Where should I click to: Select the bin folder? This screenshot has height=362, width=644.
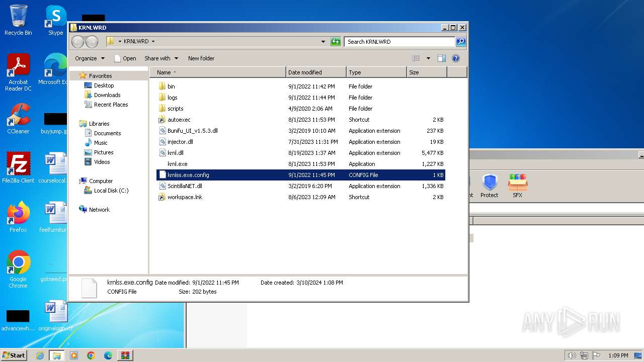click(301, 86)
